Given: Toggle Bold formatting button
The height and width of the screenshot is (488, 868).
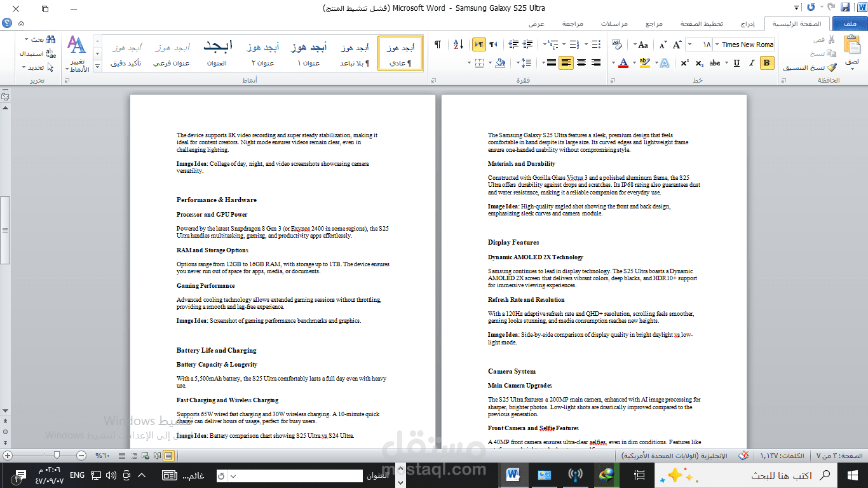Looking at the screenshot, I should tap(766, 63).
